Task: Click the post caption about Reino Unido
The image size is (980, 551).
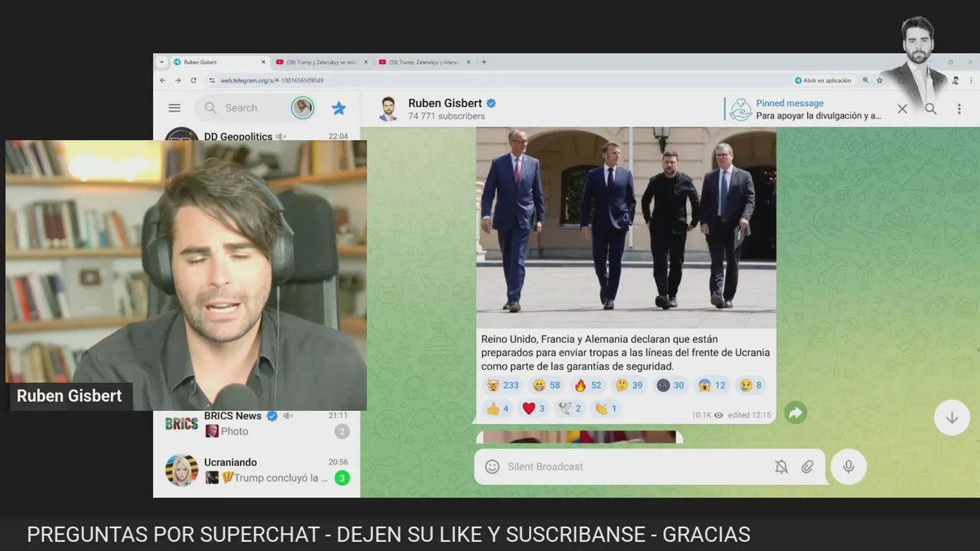Action: pyautogui.click(x=626, y=353)
